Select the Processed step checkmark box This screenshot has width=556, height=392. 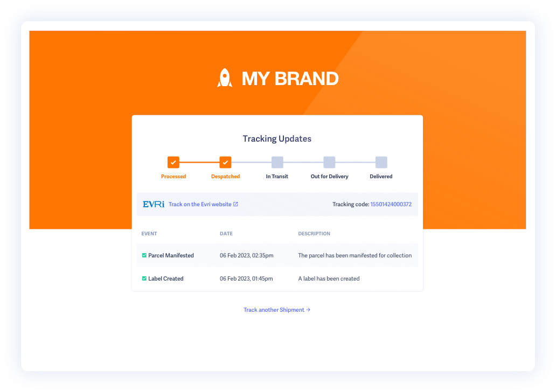(173, 162)
